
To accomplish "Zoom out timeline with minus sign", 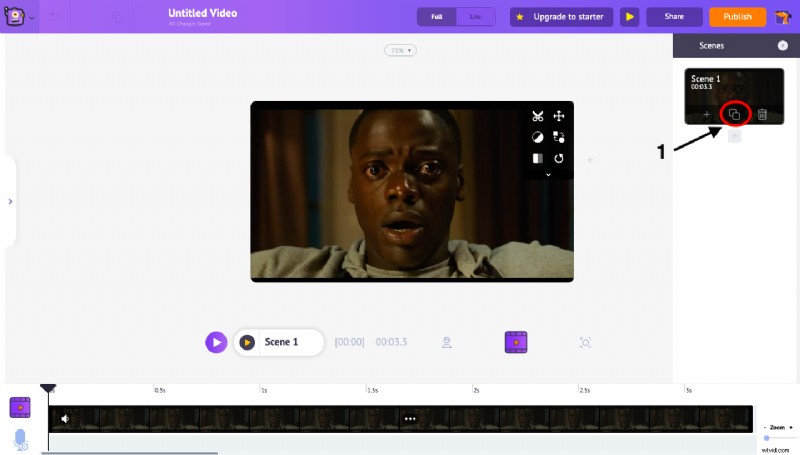I will (x=764, y=427).
